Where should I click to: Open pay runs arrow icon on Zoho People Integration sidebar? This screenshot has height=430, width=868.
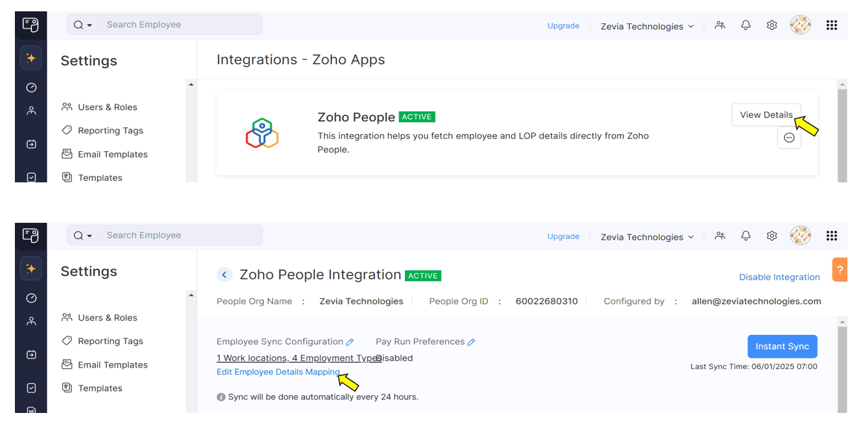click(31, 355)
